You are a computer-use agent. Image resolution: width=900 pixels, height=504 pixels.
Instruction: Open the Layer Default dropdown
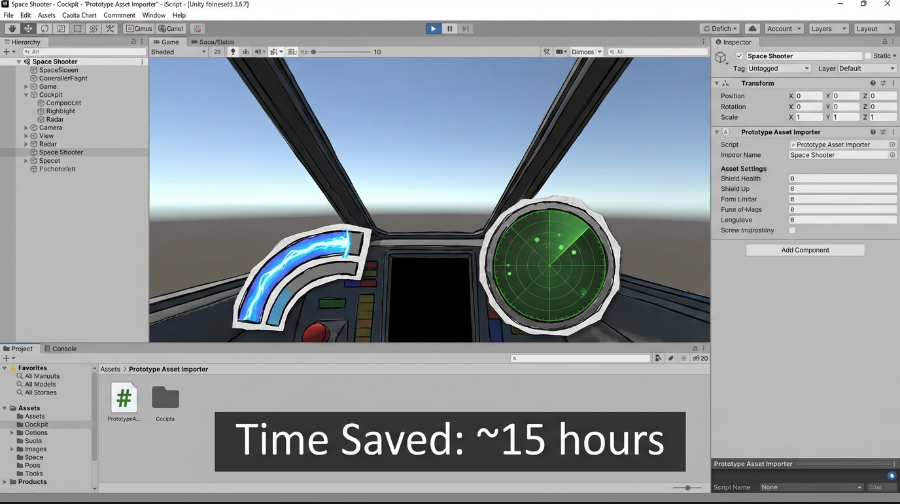pyautogui.click(x=866, y=68)
